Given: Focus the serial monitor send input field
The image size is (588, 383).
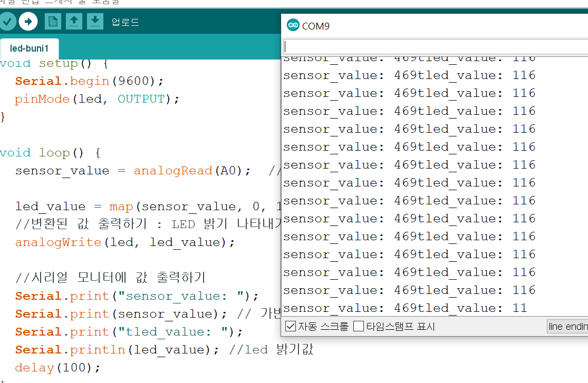Looking at the screenshot, I should click(x=436, y=47).
